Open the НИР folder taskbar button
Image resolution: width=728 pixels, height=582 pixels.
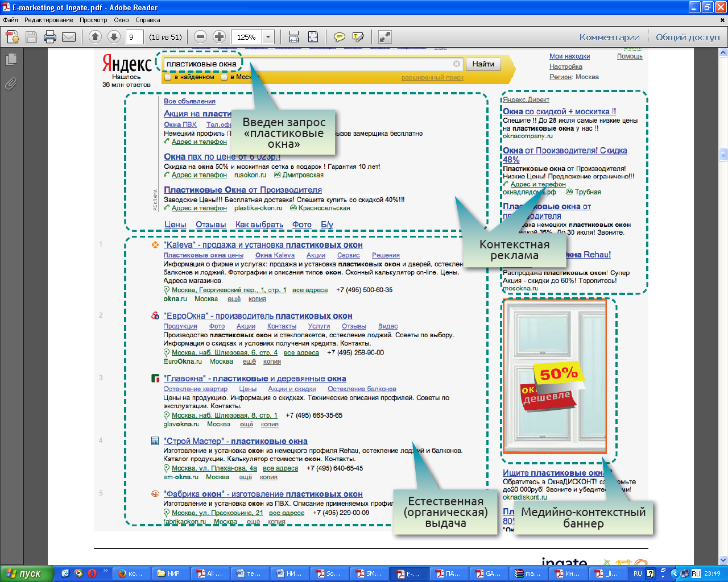click(x=169, y=573)
